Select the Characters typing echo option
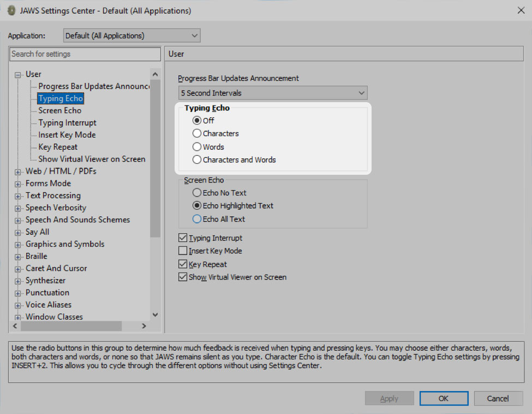The image size is (532, 414). point(197,133)
